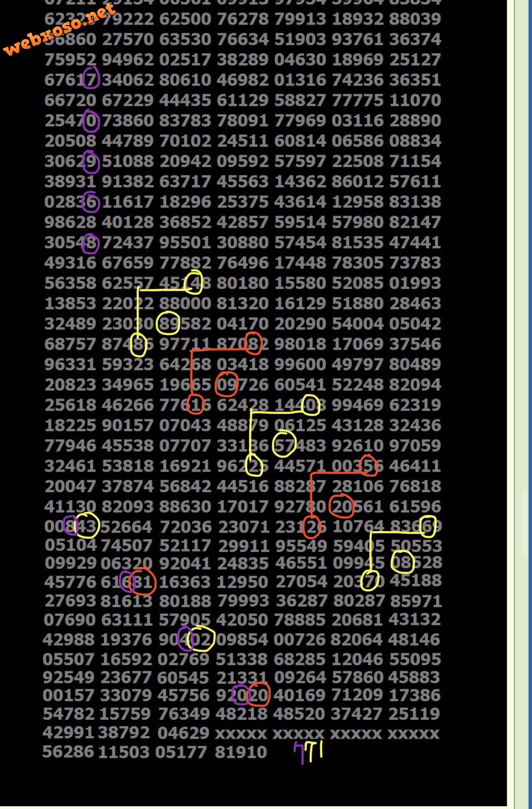Screen dimensions: 532x809
Task: Select the number 46982
Action: (x=243, y=80)
